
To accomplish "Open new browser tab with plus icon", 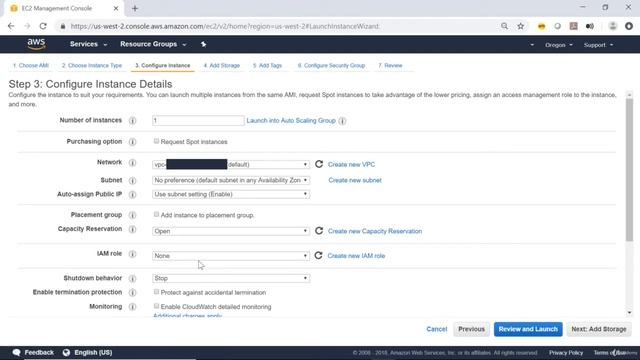I will click(135, 8).
